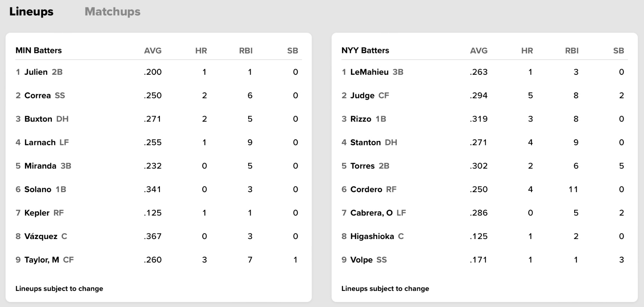The image size is (644, 307).
Task: Open Buxton's player profile
Action: (38, 119)
